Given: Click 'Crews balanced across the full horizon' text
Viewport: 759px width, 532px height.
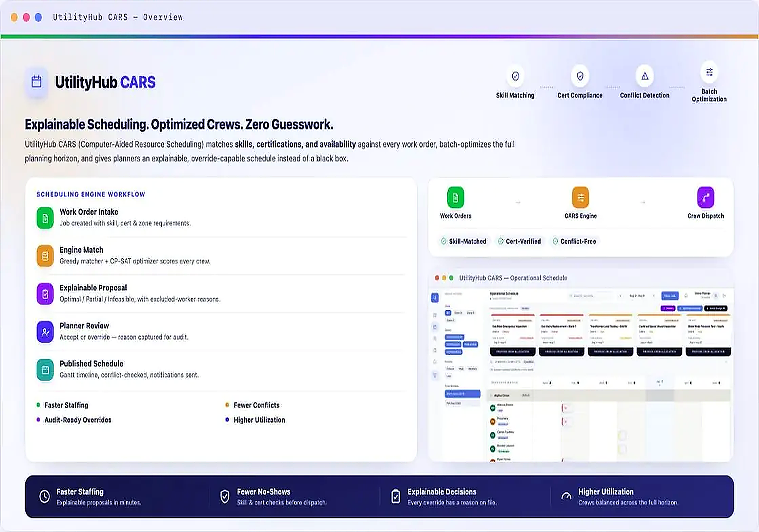Looking at the screenshot, I should point(628,503).
